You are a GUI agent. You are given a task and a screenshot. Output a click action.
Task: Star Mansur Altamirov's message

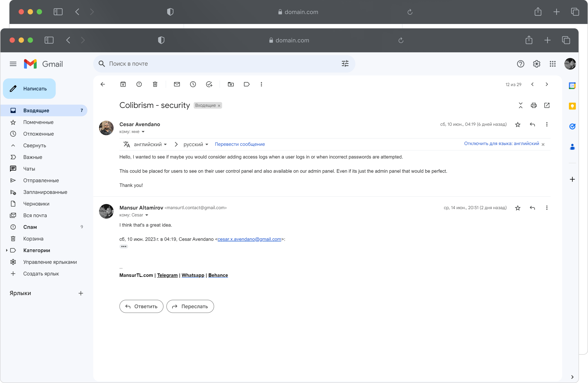[518, 208]
